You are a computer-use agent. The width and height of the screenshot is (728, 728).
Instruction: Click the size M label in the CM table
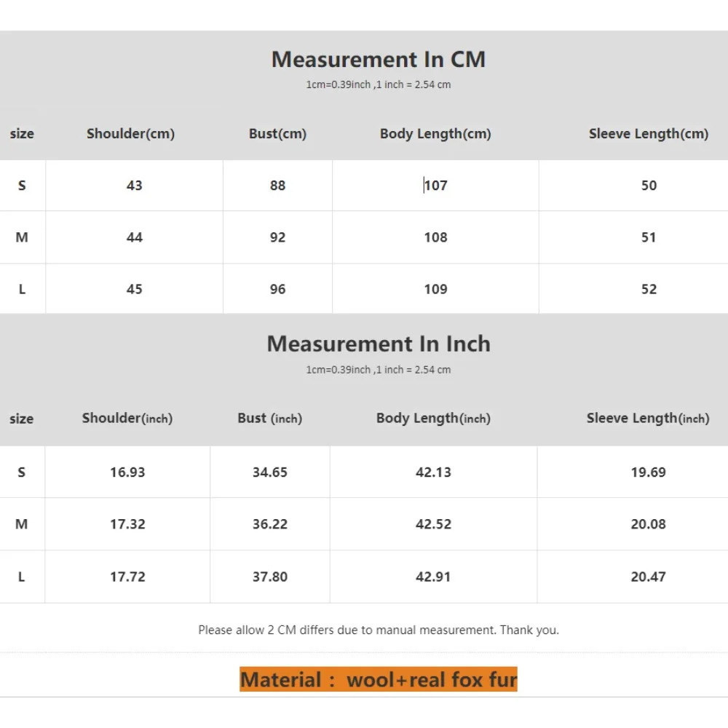pos(22,237)
